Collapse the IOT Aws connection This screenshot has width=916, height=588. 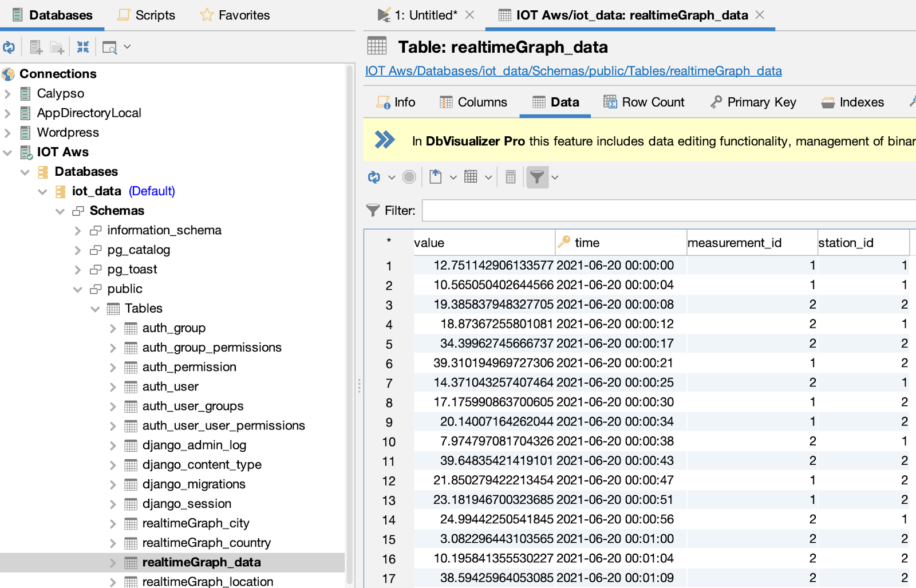pos(7,152)
